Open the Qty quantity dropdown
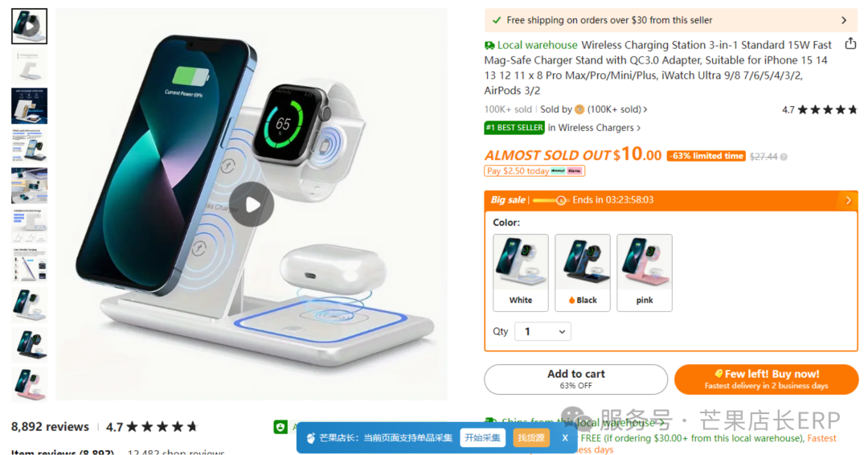Viewport: 868px width, 455px height. click(x=542, y=331)
